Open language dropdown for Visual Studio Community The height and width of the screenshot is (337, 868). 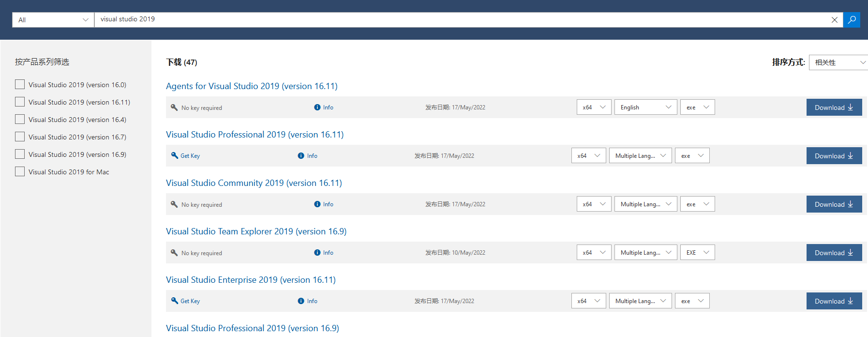646,204
